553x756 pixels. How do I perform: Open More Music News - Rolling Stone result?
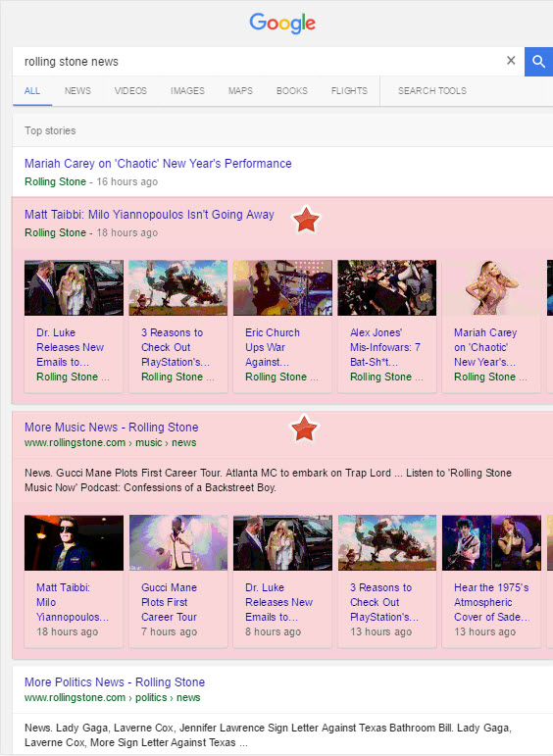(112, 428)
